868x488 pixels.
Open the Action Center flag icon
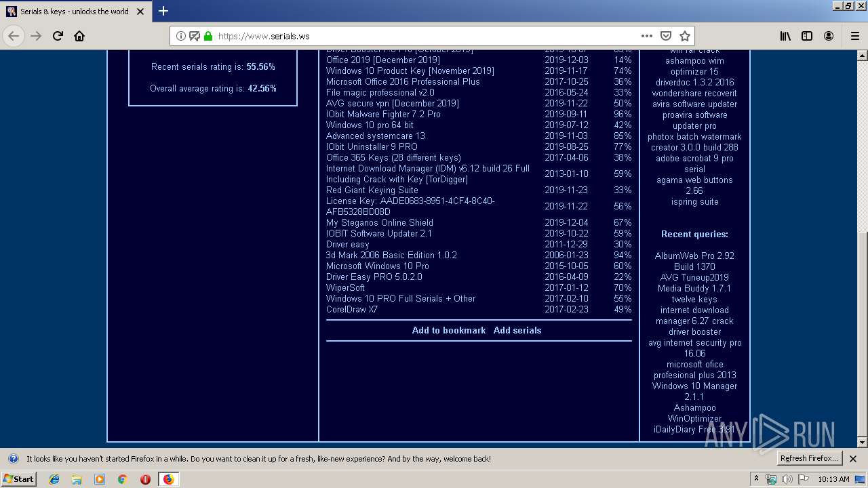[803, 479]
